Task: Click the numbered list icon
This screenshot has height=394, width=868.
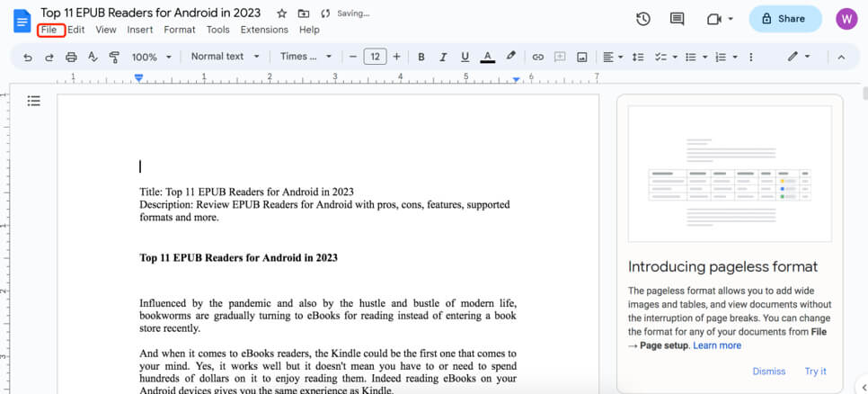Action: 721,57
